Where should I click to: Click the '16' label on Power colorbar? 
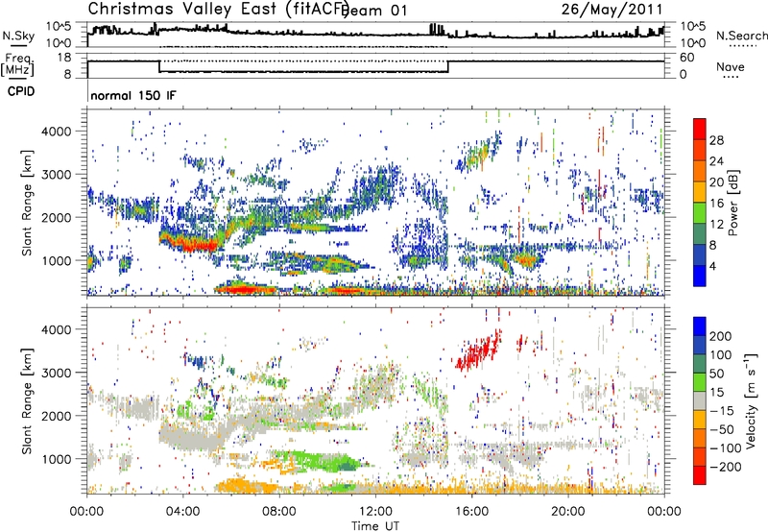coord(716,204)
